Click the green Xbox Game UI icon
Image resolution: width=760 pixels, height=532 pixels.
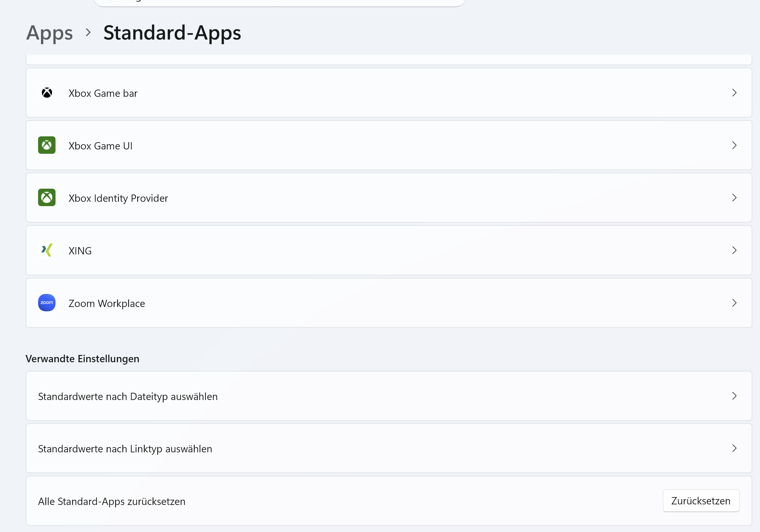47,145
